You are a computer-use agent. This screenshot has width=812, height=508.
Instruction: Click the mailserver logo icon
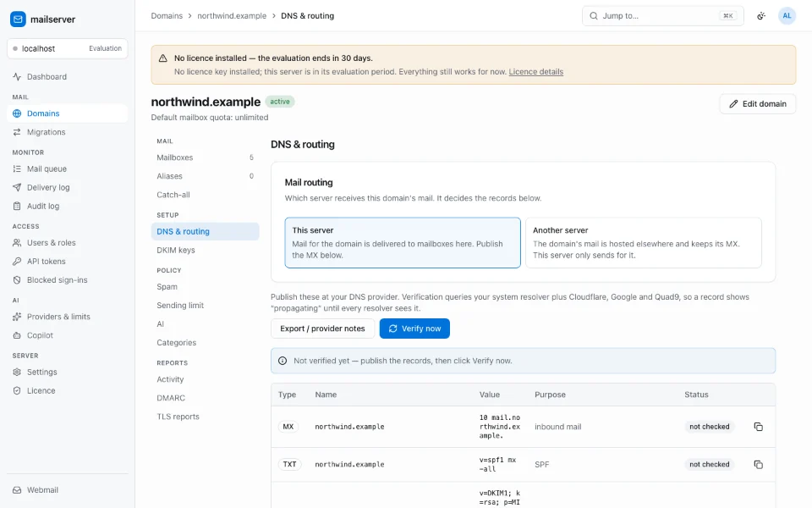18,19
